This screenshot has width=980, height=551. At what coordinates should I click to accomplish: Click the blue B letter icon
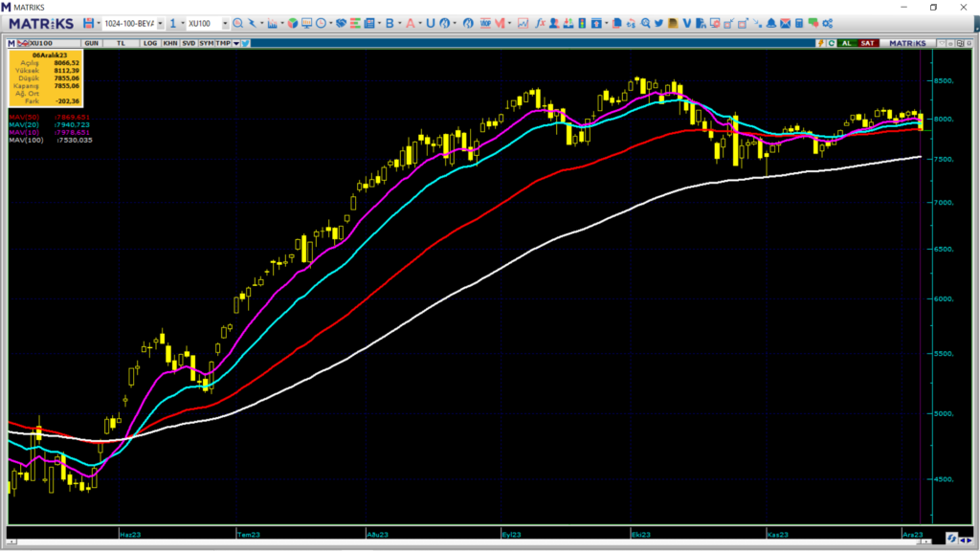pos(390,23)
